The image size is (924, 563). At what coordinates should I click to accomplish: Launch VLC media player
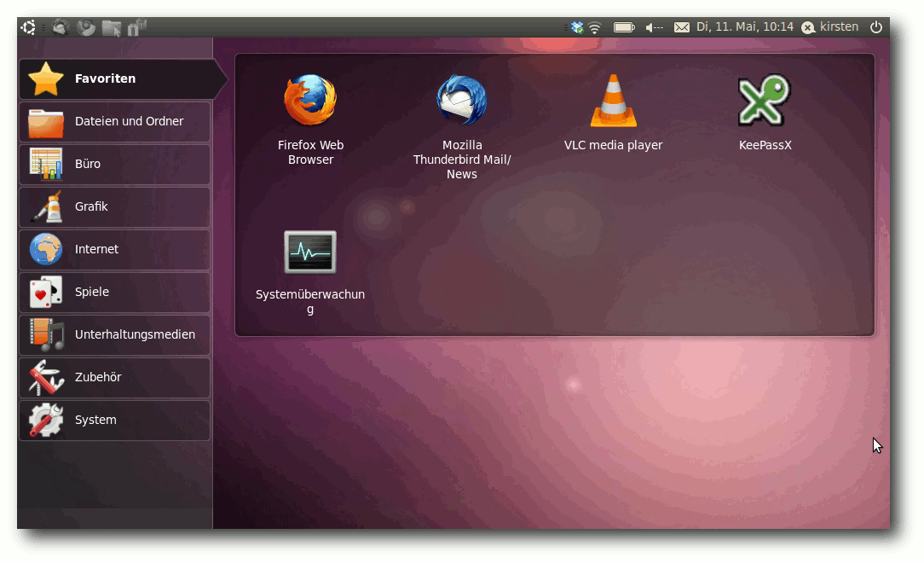point(614,113)
